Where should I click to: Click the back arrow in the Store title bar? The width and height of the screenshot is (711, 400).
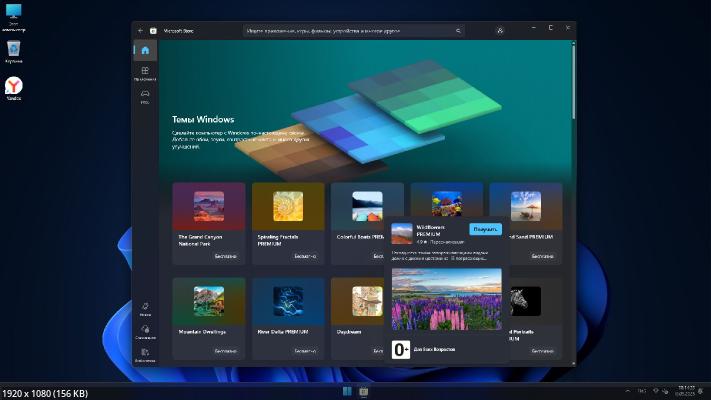(140, 31)
